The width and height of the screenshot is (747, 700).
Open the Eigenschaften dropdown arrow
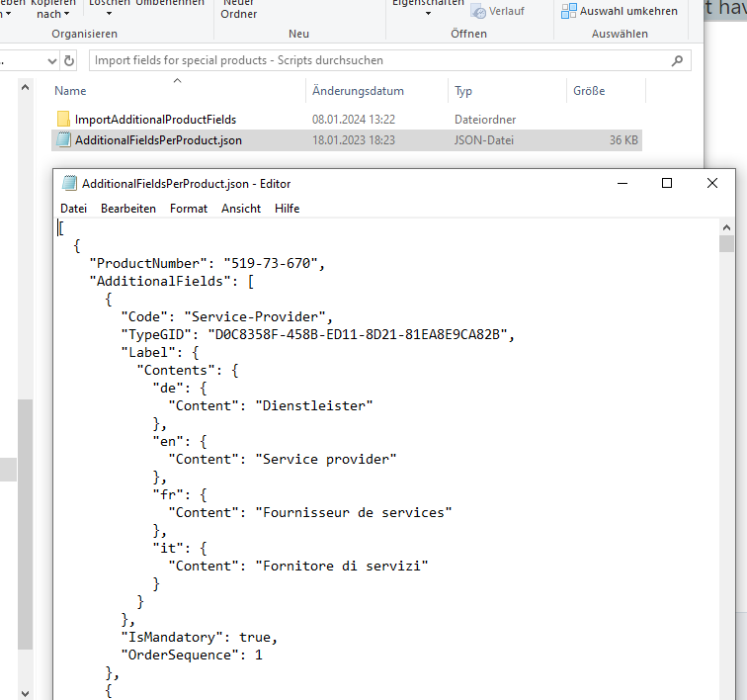[x=428, y=14]
